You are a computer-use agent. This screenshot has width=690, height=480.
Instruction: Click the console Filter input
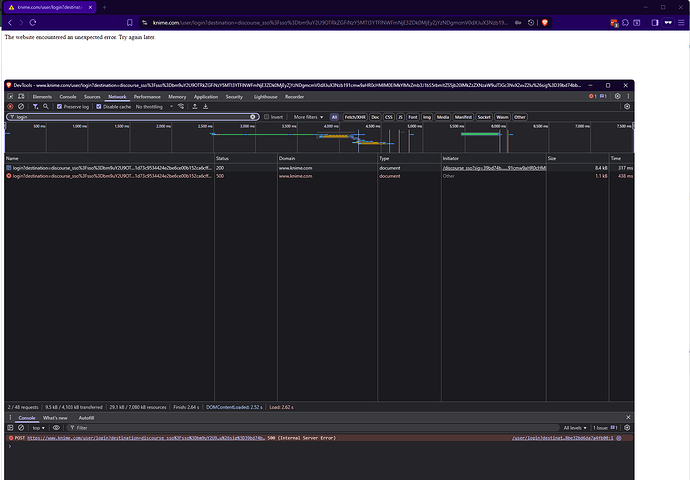point(315,428)
